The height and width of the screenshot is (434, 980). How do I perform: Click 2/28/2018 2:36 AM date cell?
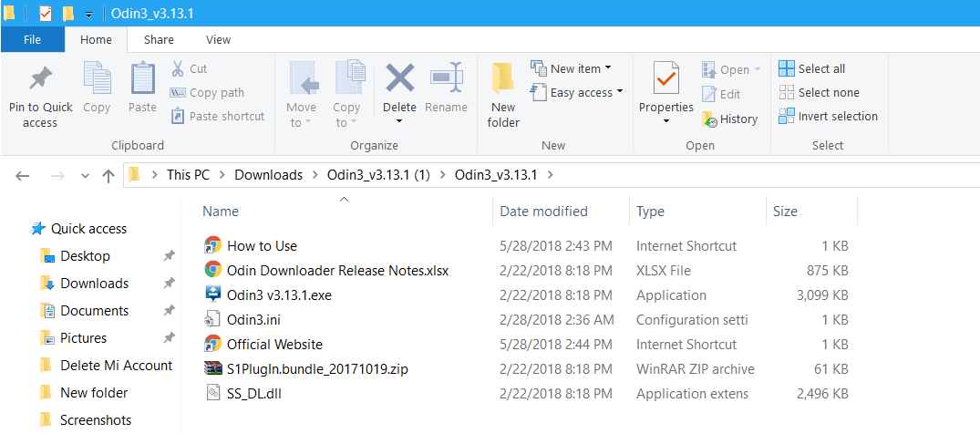coord(557,319)
